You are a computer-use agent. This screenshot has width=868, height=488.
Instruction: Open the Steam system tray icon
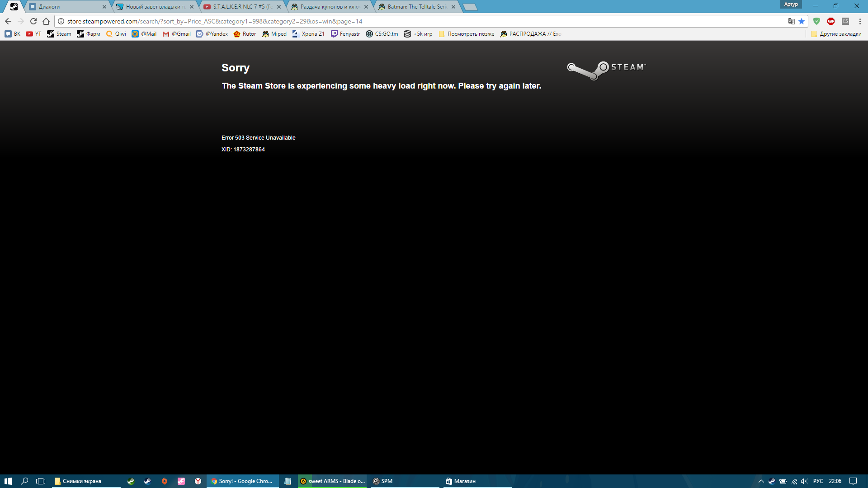click(772, 481)
